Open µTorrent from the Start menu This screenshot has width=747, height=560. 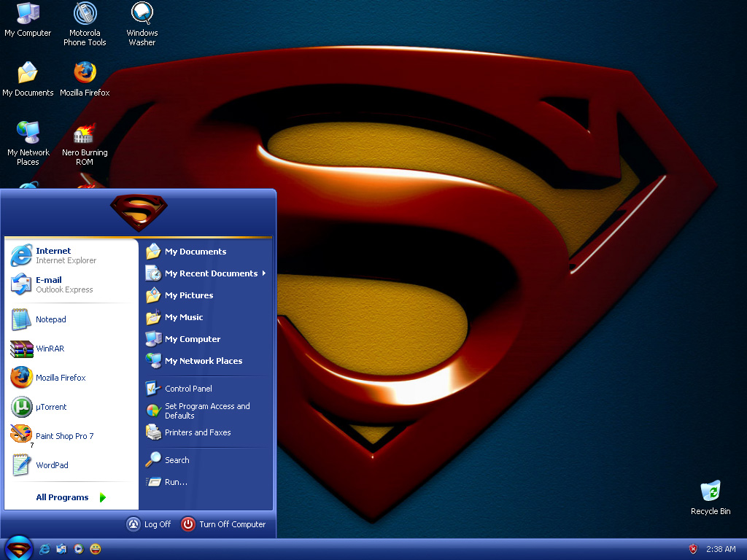51,407
